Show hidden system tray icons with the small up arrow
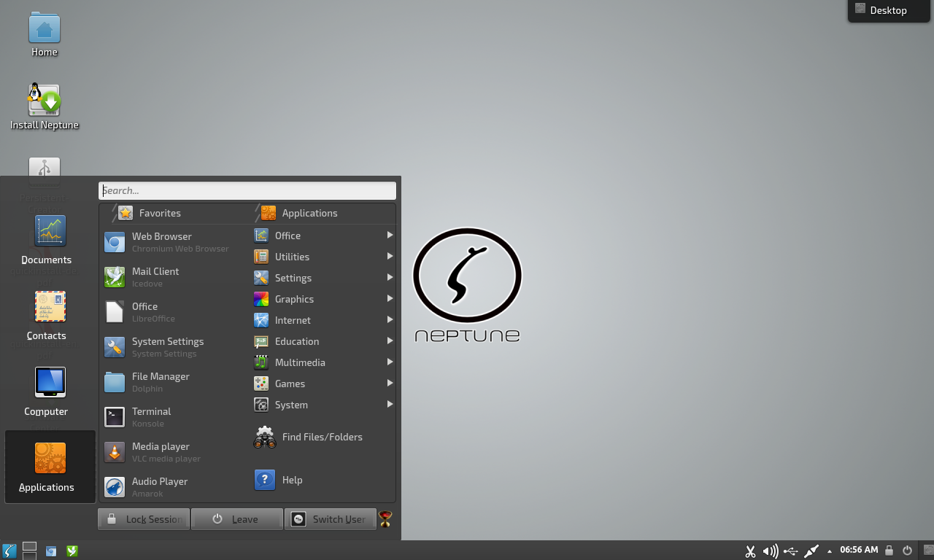Screen dimensions: 934x560 (829, 551)
